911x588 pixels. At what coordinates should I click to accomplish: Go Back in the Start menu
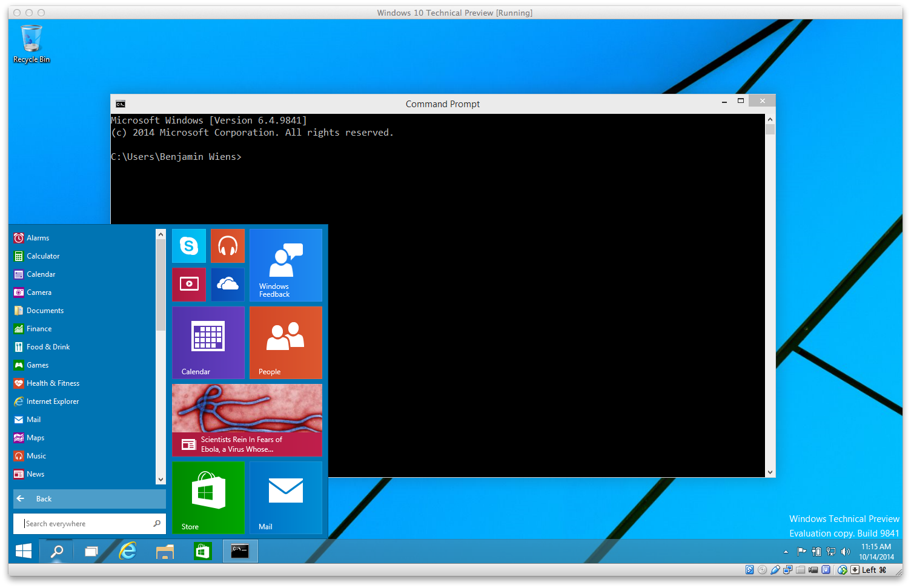(89, 499)
